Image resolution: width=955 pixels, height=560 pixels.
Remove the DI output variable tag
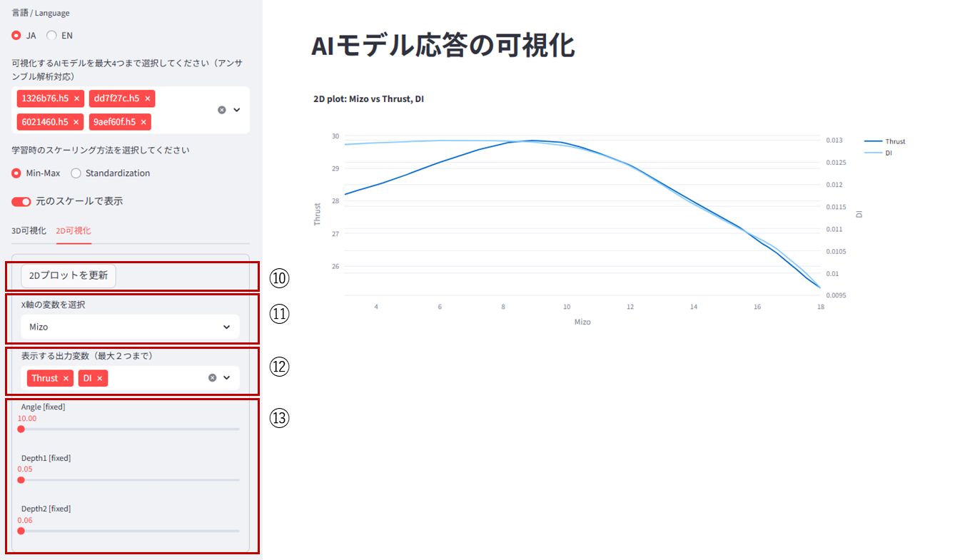pyautogui.click(x=100, y=378)
